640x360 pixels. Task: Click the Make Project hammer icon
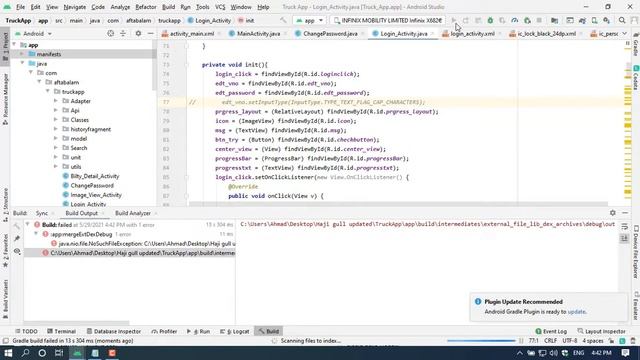283,20
